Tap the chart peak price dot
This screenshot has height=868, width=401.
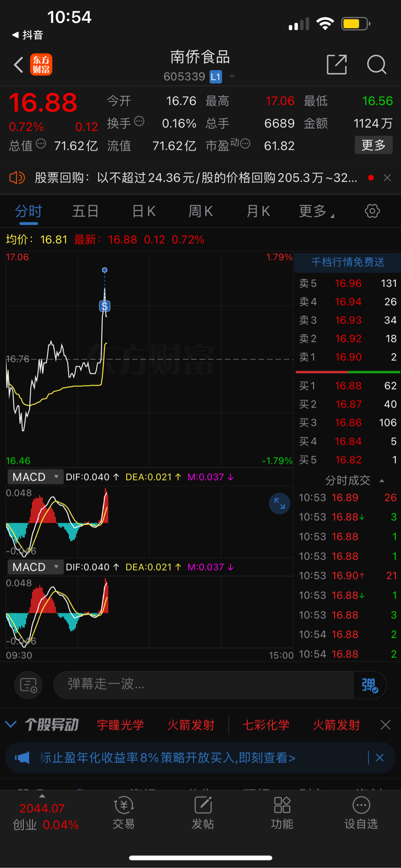[104, 270]
